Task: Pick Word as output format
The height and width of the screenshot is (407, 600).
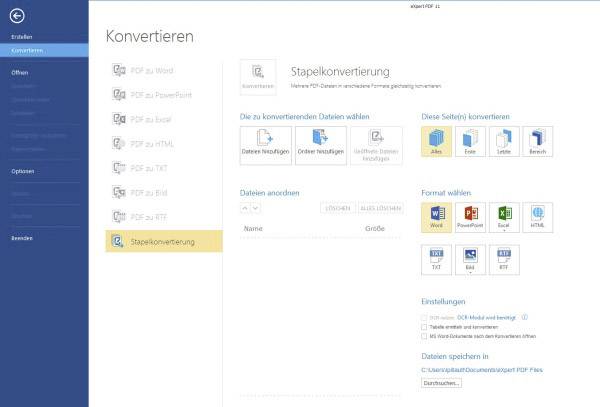Action: (436, 217)
